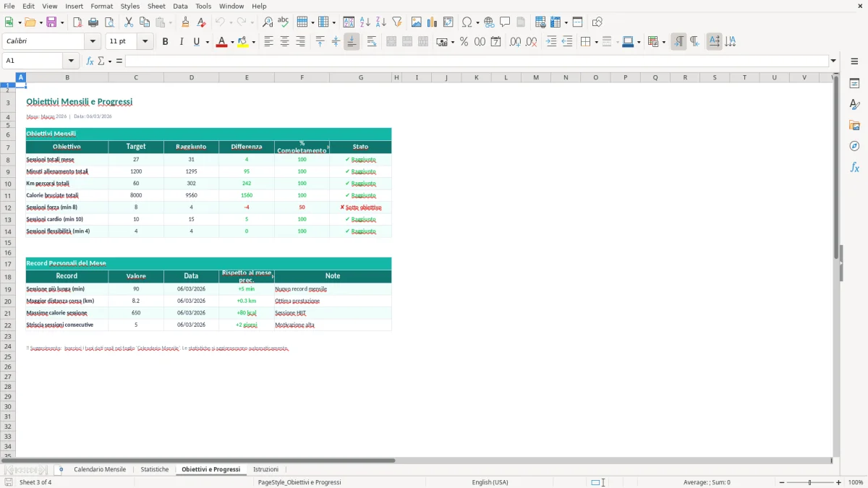
Task: Click the Draw Functions shapes icon
Action: [597, 22]
